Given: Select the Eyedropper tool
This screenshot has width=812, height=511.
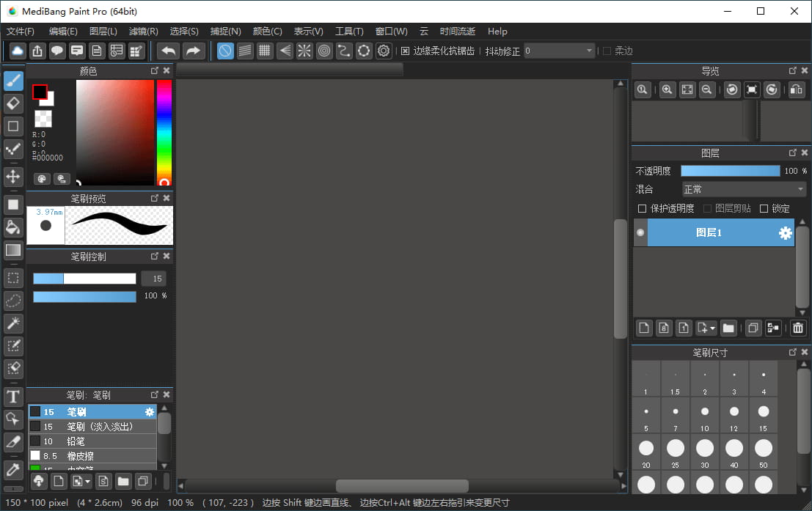Looking at the screenshot, I should point(13,469).
